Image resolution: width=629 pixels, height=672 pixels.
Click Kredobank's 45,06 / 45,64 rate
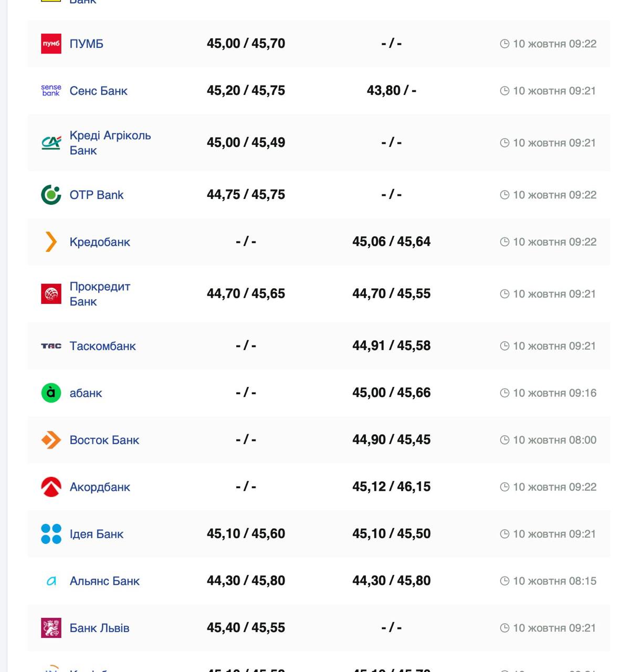(391, 241)
